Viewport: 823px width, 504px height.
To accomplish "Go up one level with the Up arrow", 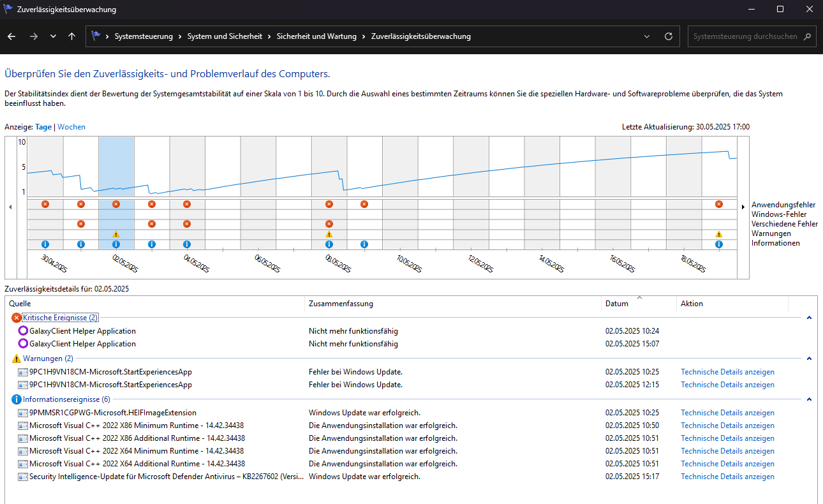I will [x=71, y=36].
